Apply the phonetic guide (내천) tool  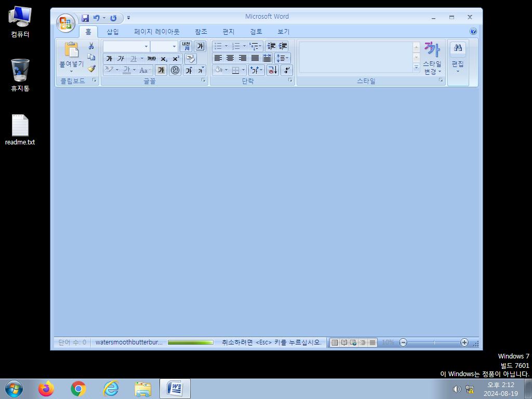[x=186, y=46]
